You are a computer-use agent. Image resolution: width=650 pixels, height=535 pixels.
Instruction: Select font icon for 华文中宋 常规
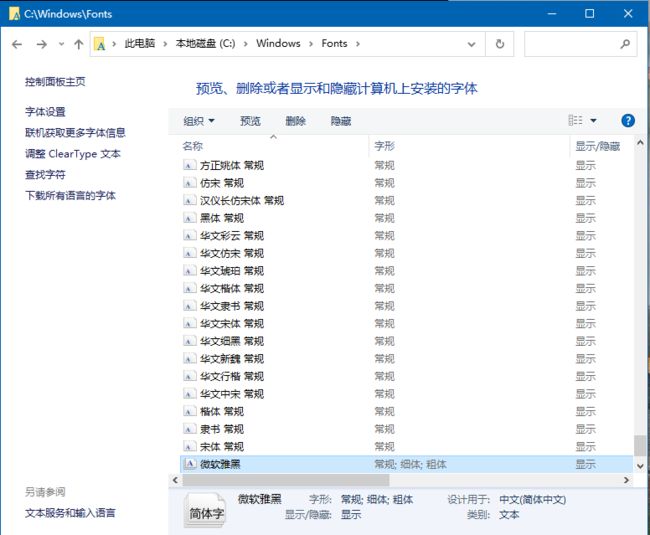pyautogui.click(x=189, y=394)
